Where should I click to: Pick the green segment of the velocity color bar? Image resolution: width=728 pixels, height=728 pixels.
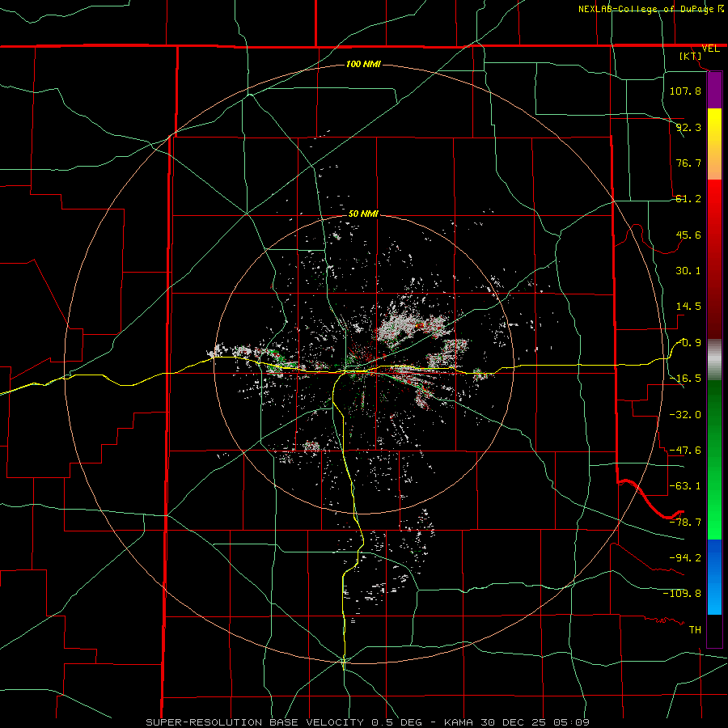pos(714,459)
